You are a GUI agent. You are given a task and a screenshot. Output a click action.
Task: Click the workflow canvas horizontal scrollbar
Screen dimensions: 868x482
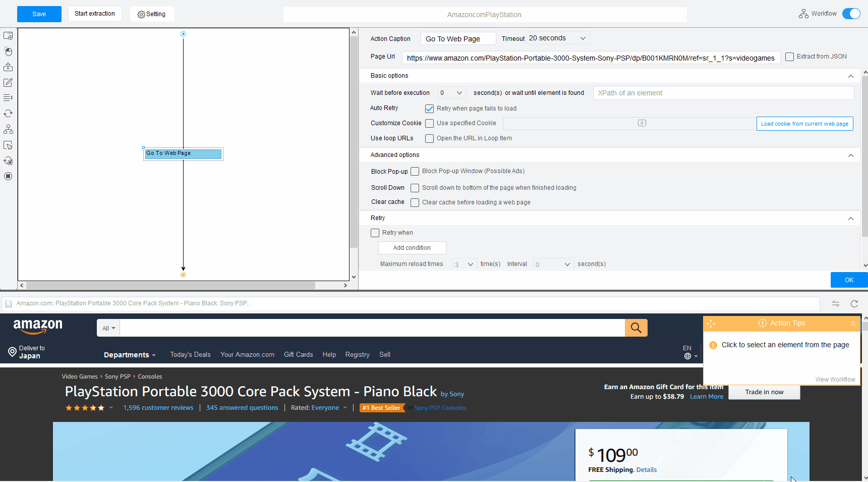[x=171, y=285]
